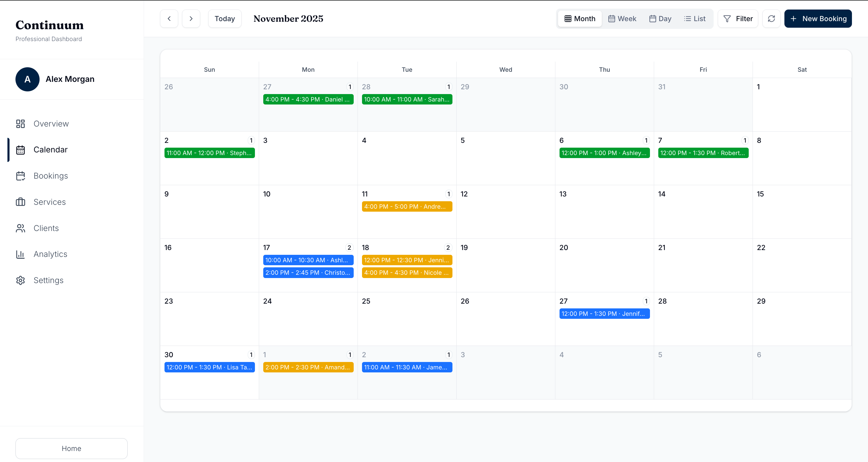Screen dimensions: 868x462
Task: Open the Settings page
Action: 48,280
